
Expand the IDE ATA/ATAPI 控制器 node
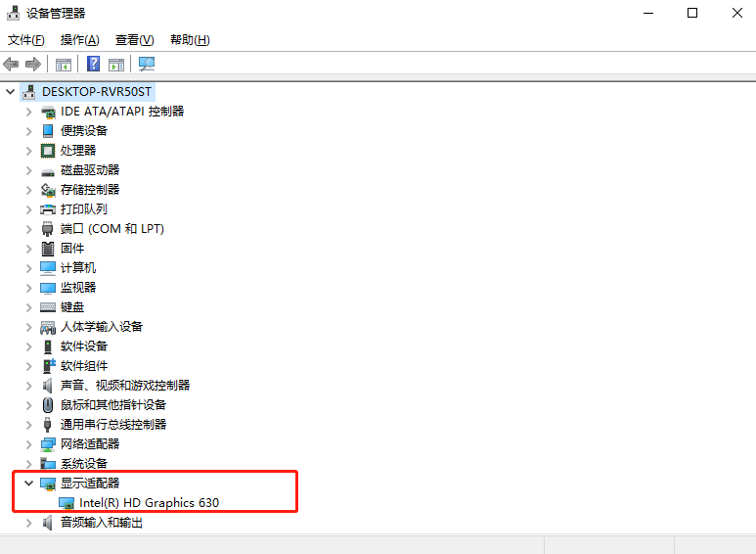click(29, 112)
